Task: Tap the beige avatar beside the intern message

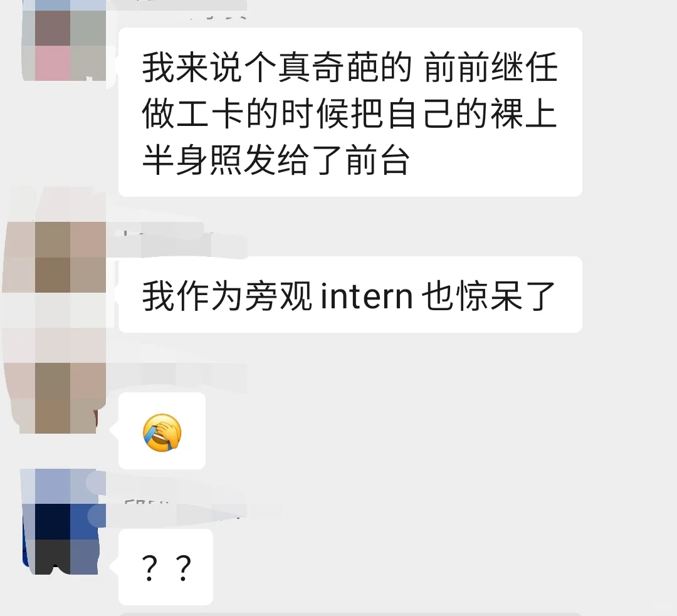Action: point(55,257)
